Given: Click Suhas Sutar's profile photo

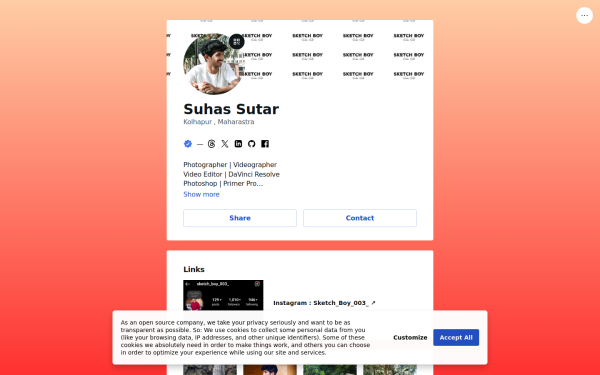Looking at the screenshot, I should point(214,64).
